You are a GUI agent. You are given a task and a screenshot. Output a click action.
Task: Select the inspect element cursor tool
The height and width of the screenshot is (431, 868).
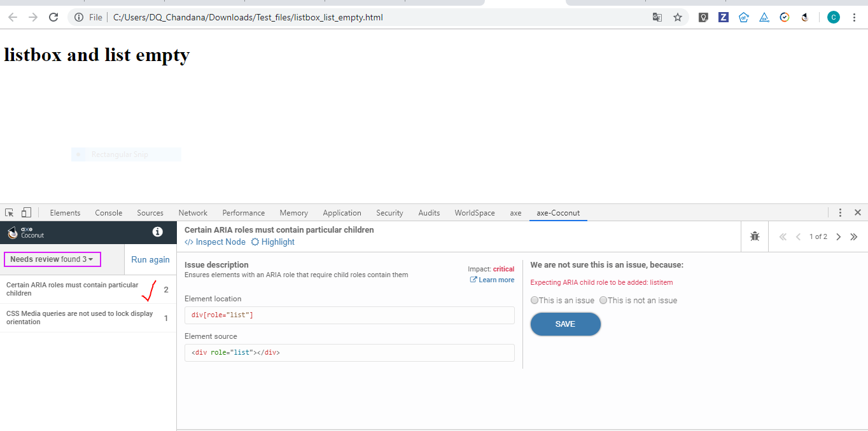[x=8, y=212]
